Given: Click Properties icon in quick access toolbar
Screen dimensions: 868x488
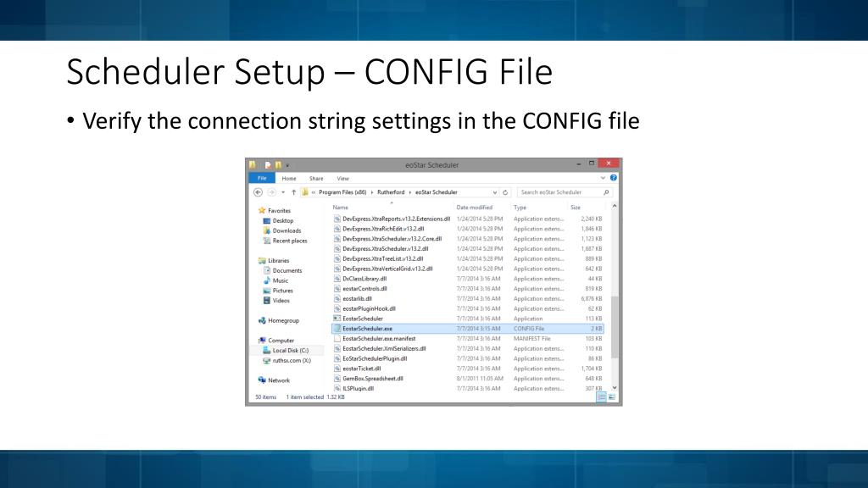Looking at the screenshot, I should pyautogui.click(x=267, y=165).
